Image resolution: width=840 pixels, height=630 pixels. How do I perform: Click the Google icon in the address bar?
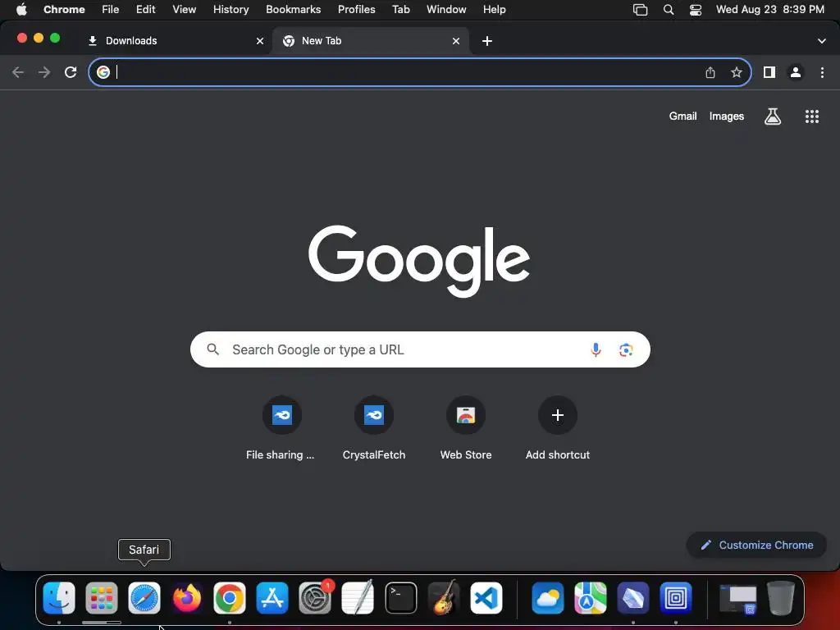[x=103, y=72]
